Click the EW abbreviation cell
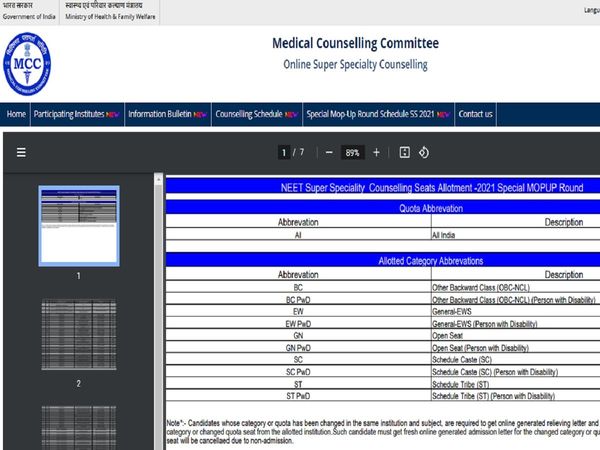Viewport: 600px width, 450px height. (298, 311)
